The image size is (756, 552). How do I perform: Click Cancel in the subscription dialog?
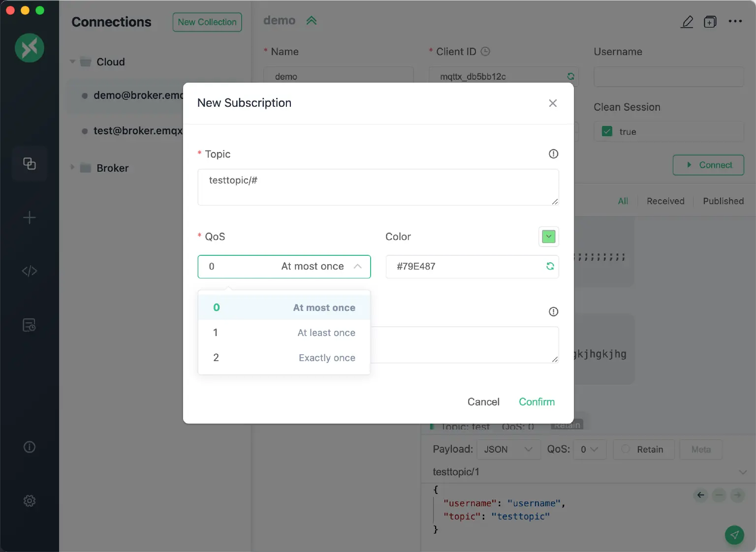click(483, 402)
